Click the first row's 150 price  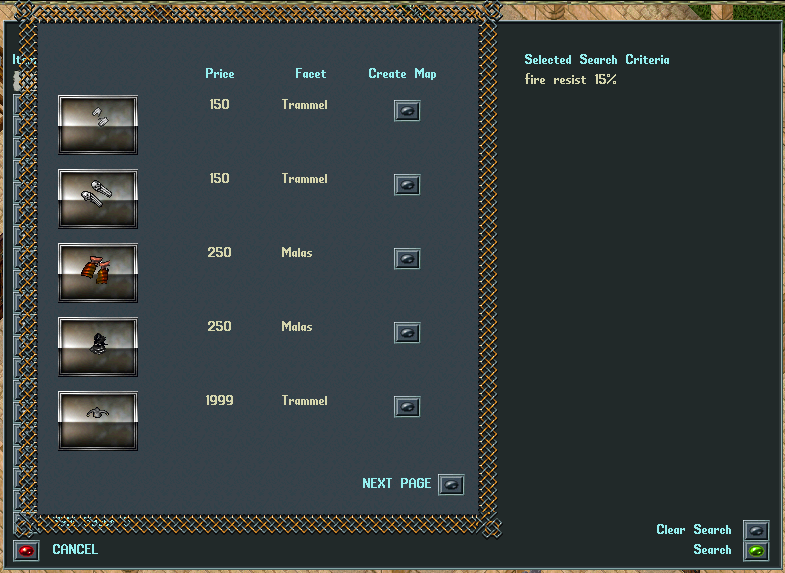pyautogui.click(x=219, y=104)
